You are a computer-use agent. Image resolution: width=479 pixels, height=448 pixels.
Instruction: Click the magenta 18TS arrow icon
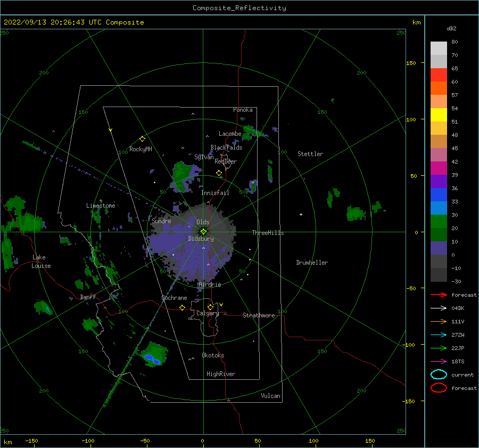439,362
